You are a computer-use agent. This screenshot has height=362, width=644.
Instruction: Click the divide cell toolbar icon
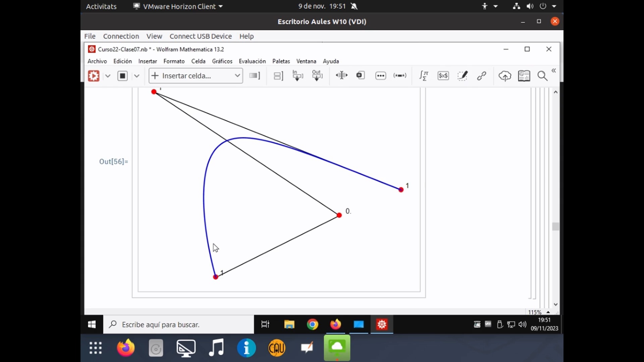[341, 75]
